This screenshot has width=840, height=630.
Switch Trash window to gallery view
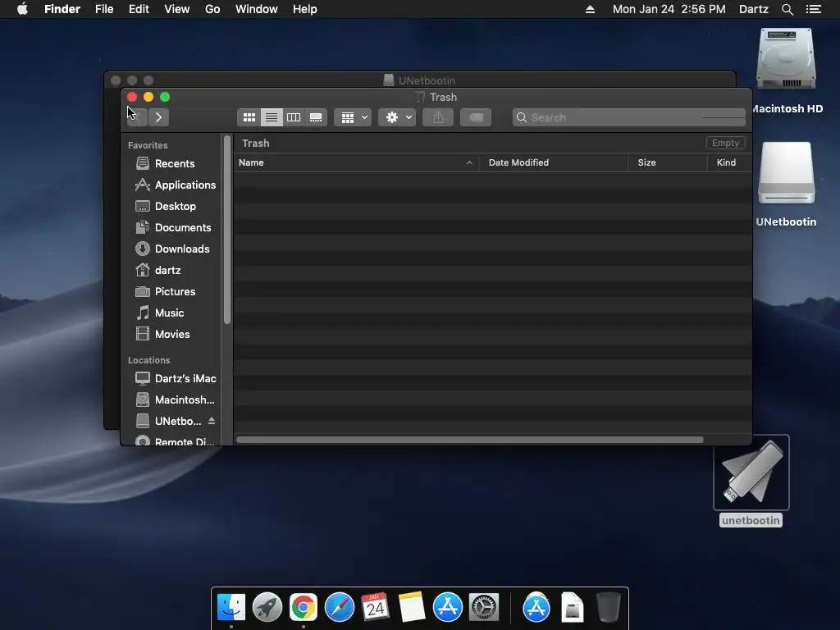[316, 117]
